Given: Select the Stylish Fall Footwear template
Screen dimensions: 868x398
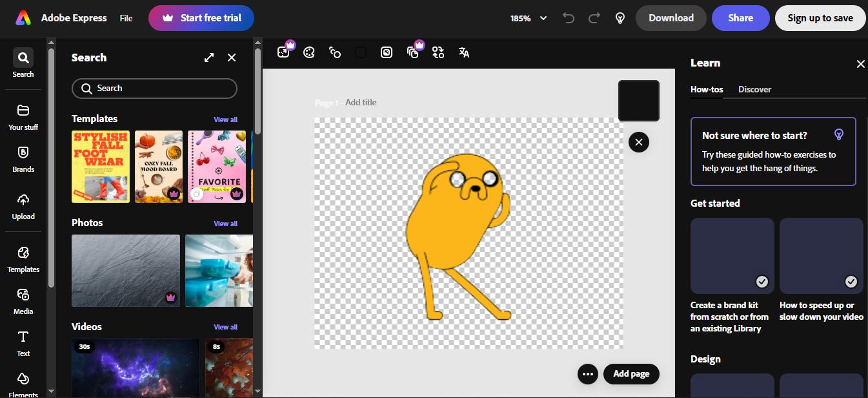Looking at the screenshot, I should point(101,167).
